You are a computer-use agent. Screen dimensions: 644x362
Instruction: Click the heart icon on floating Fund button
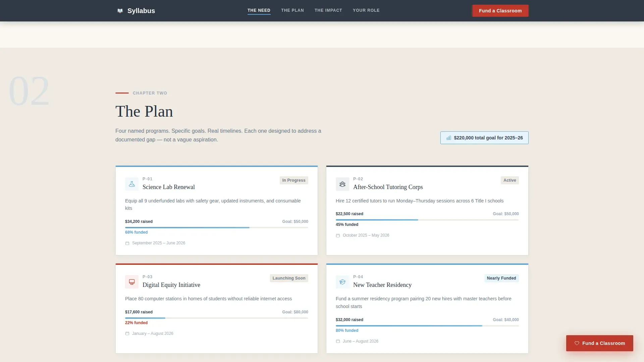577,343
